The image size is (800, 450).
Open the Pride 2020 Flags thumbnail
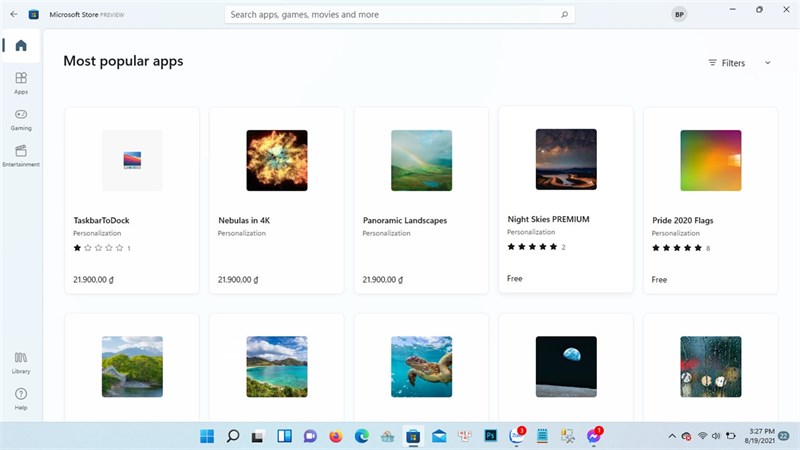tap(711, 160)
